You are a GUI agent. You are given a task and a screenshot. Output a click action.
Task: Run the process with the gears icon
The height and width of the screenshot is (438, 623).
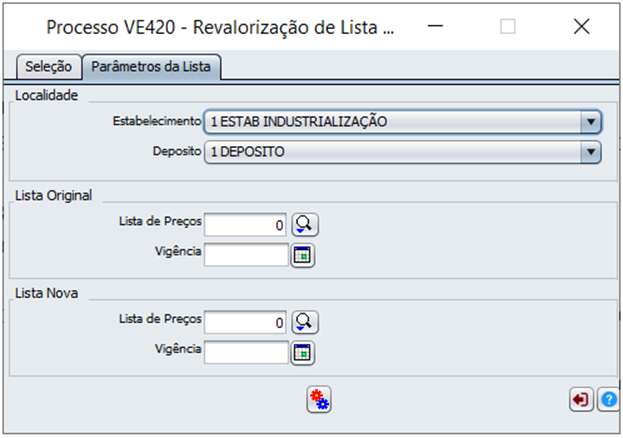(x=319, y=399)
